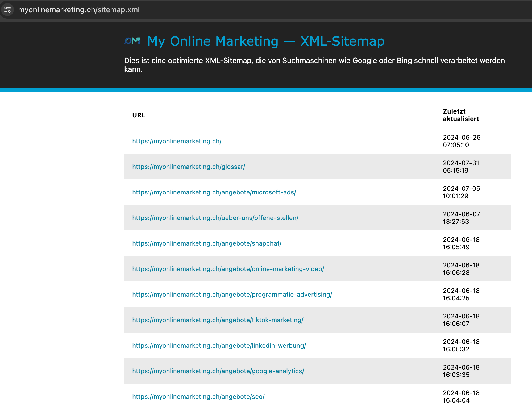Click date 2024-06-18 16:06:28

(461, 269)
